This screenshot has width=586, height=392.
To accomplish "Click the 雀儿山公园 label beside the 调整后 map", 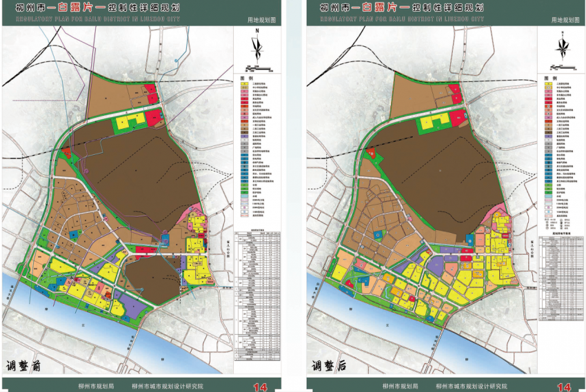I will tap(532, 249).
